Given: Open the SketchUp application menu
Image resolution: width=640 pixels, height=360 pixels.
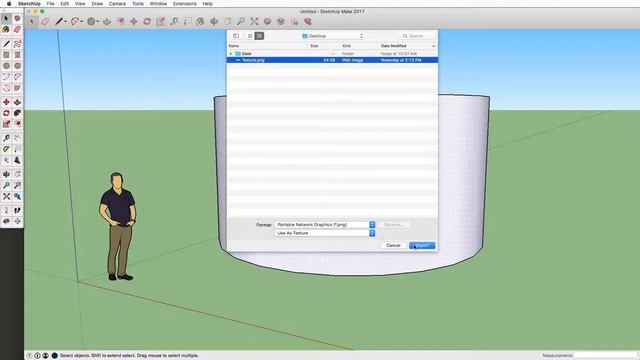Looking at the screenshot, I should point(29,4).
